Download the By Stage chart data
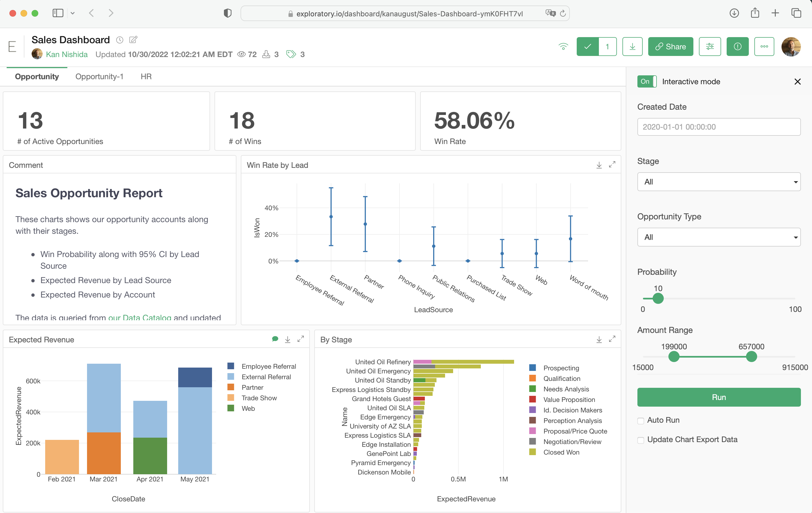Image resolution: width=812 pixels, height=513 pixels. (599, 339)
